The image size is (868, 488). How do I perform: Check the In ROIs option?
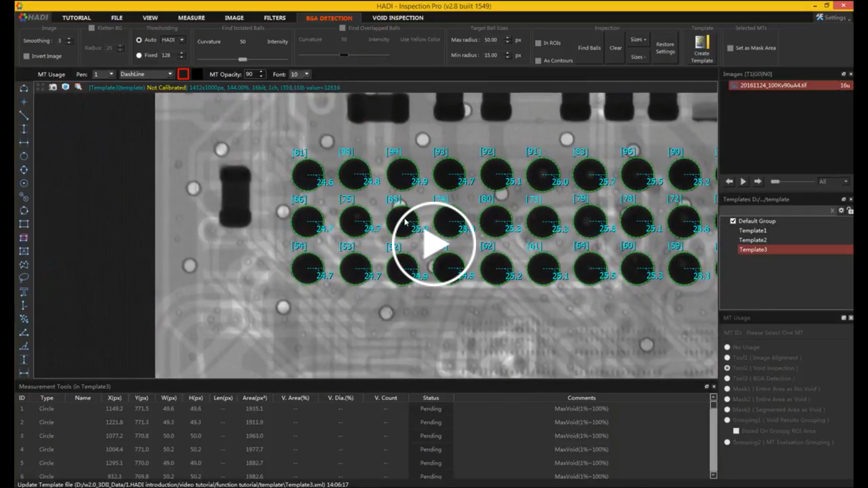[x=538, y=43]
